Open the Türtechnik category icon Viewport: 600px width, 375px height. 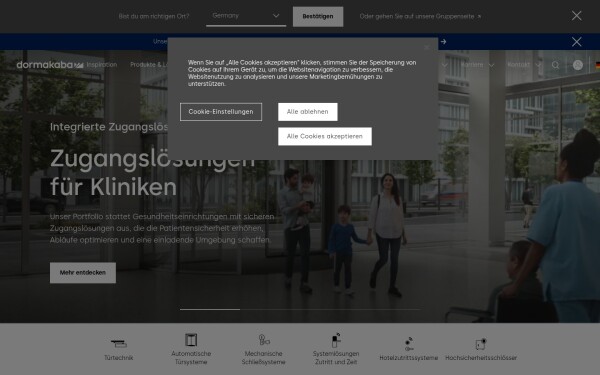119,343
